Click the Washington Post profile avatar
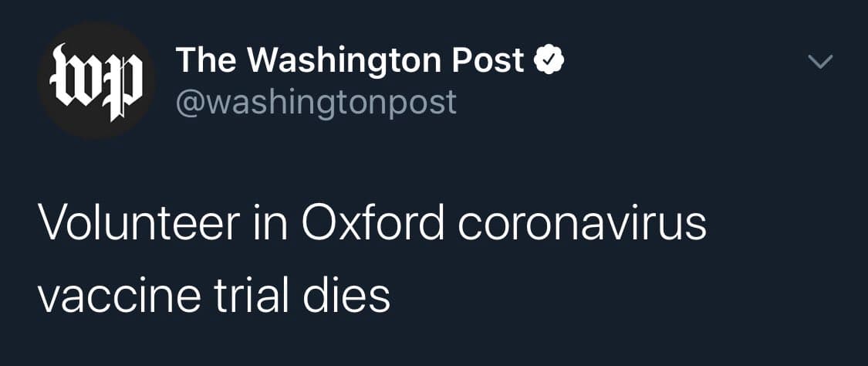The image size is (868, 366). coord(96,81)
